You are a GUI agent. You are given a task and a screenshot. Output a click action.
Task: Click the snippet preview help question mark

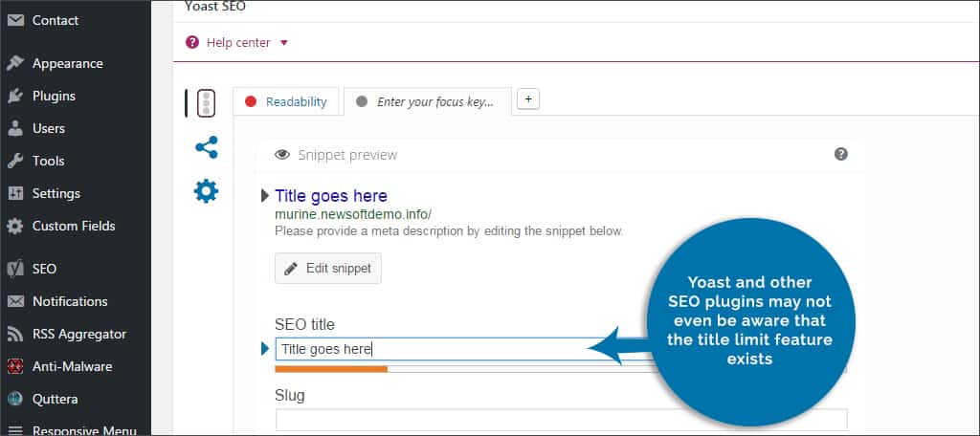[x=841, y=154]
